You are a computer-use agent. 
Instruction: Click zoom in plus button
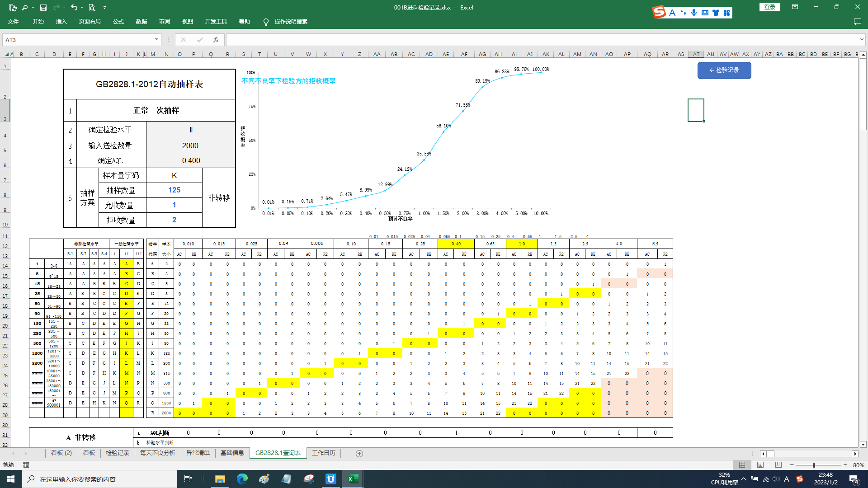[x=845, y=465]
